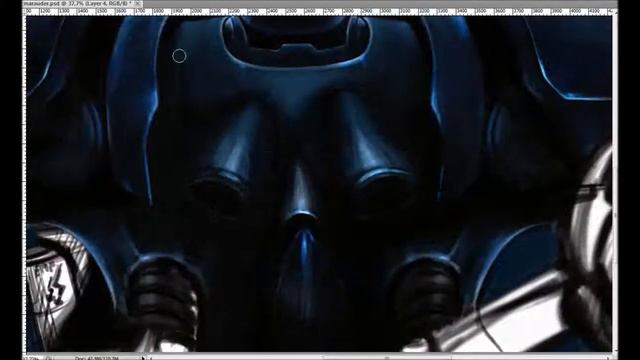
Task: Click the vertical scrollbar of the canvas
Action: tap(615, 184)
